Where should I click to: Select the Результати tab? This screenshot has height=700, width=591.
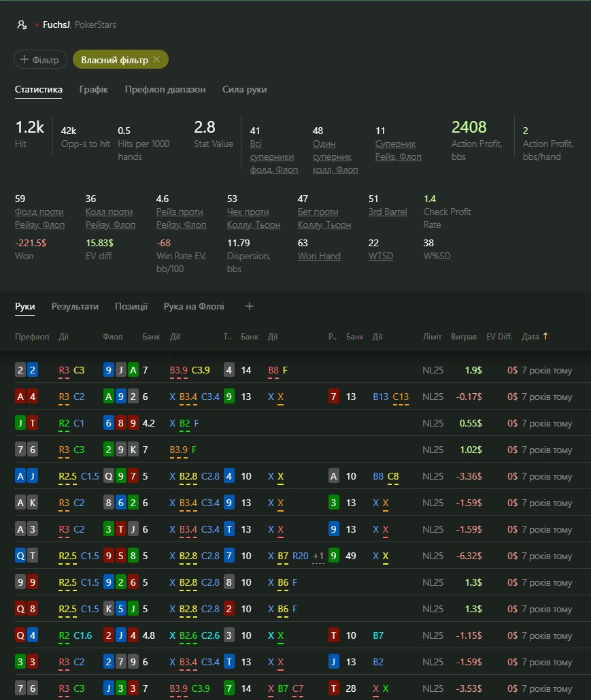tap(75, 306)
